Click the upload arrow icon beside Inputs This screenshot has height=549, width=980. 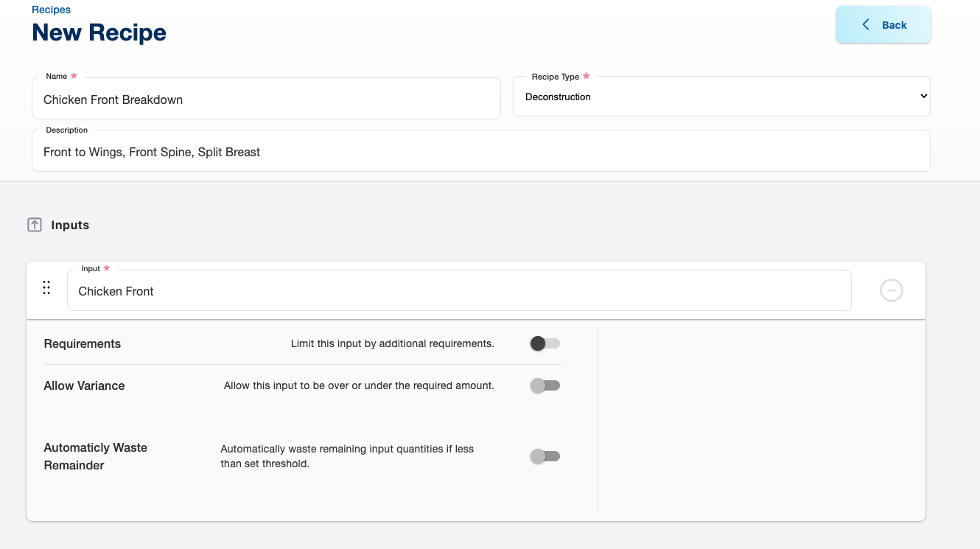coord(35,225)
